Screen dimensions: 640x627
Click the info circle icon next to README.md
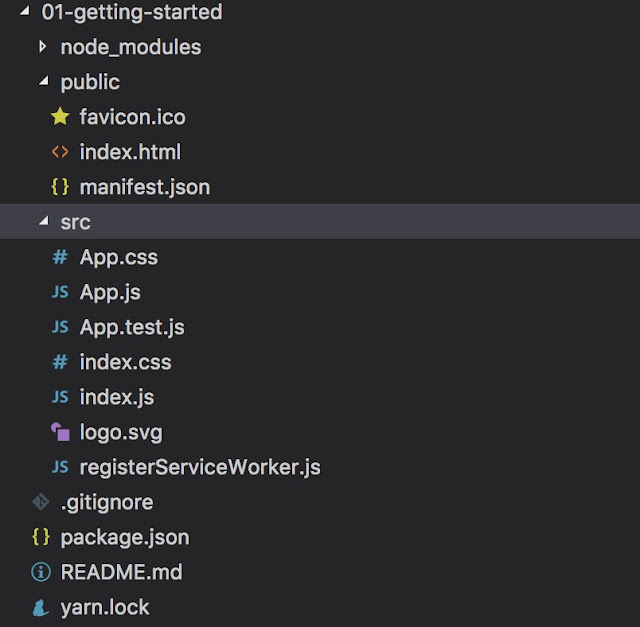41,572
